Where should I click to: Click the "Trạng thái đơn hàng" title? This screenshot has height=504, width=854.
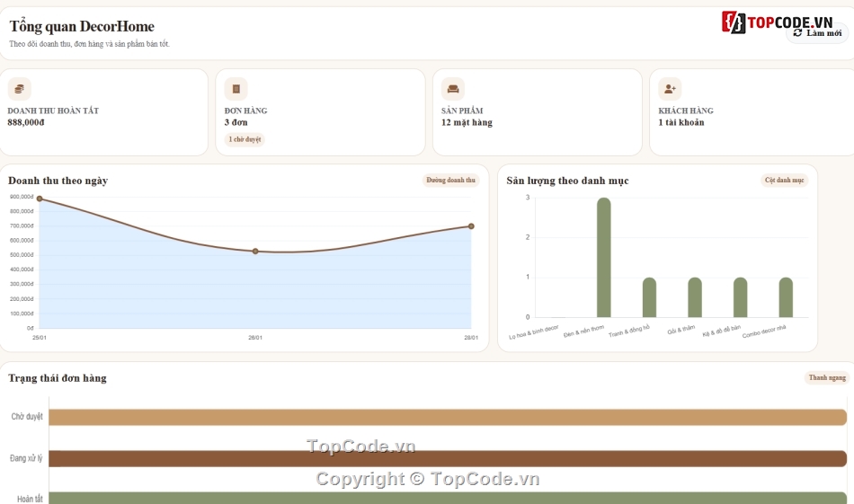pyautogui.click(x=58, y=378)
